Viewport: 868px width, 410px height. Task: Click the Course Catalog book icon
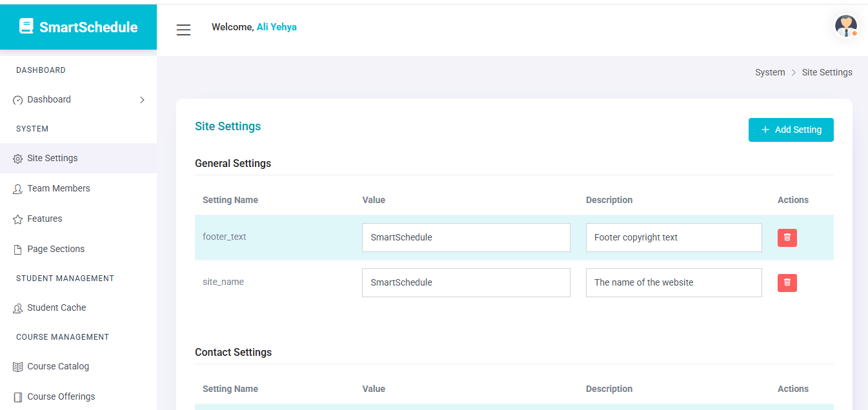18,367
